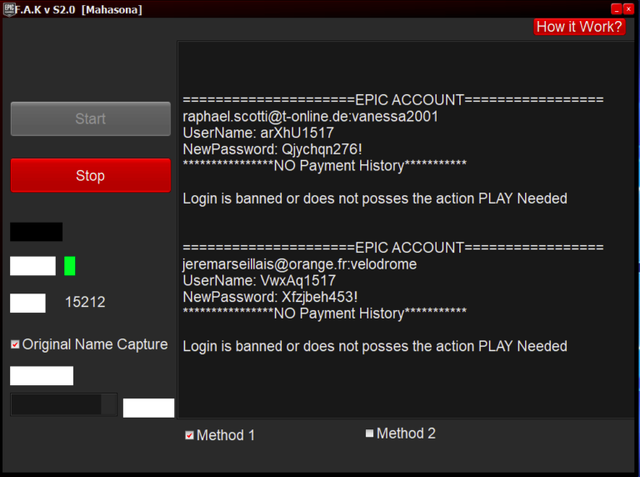Viewport: 640px width, 477px height.
Task: Click the Epic app icon in title bar
Action: click(x=9, y=9)
